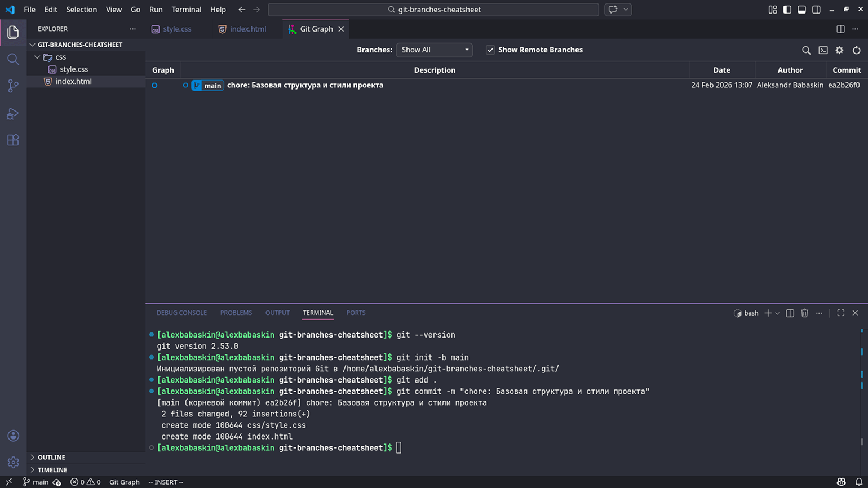Refresh the Git Graph view
The image size is (868, 488).
(856, 50)
